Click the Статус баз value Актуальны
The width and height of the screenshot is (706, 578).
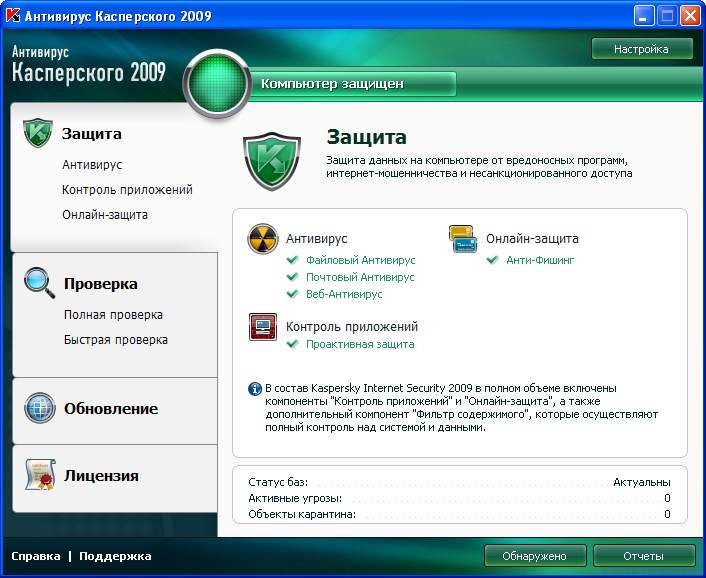[x=642, y=482]
